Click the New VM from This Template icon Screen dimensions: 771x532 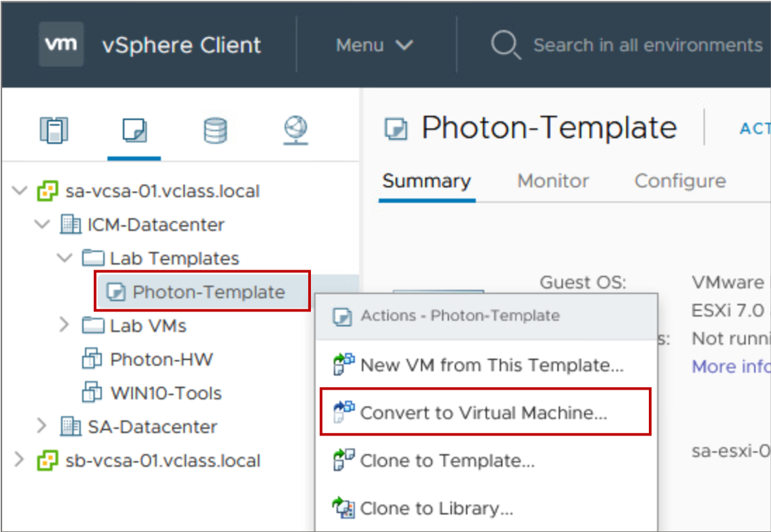(x=344, y=364)
